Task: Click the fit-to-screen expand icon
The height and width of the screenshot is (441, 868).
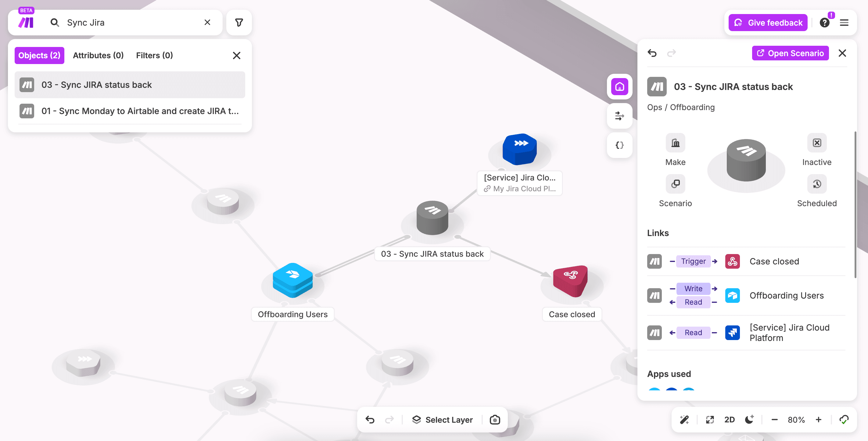Action: (710, 419)
